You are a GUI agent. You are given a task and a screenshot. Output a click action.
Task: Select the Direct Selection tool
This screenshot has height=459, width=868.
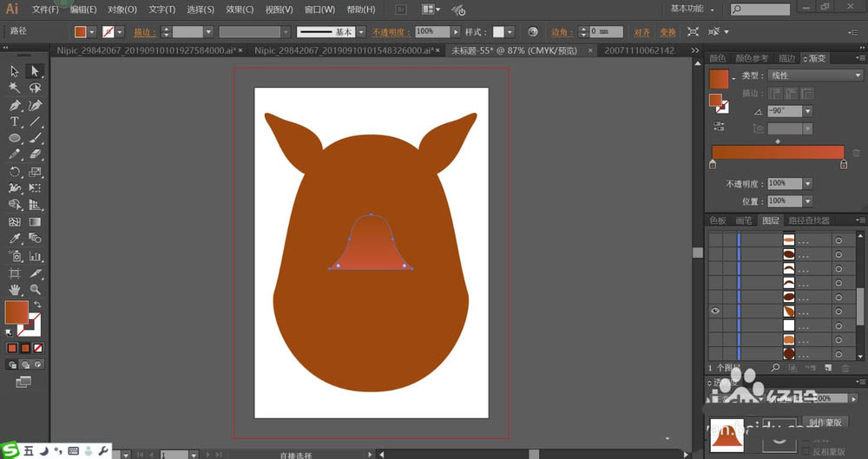point(35,71)
